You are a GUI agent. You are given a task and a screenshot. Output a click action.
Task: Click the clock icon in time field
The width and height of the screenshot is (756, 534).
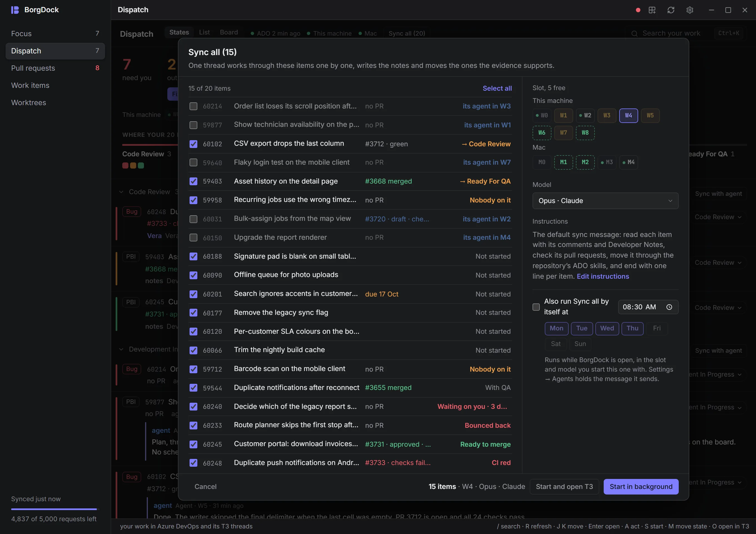tap(669, 307)
